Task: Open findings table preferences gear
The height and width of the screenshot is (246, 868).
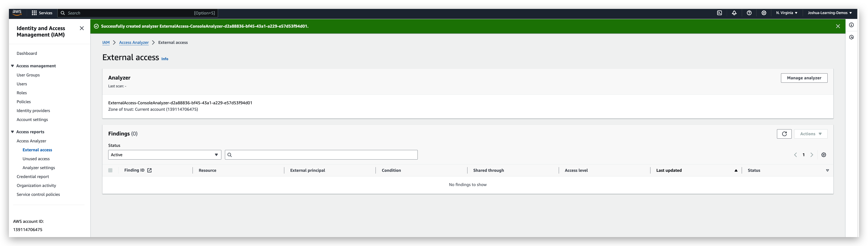Action: tap(824, 154)
